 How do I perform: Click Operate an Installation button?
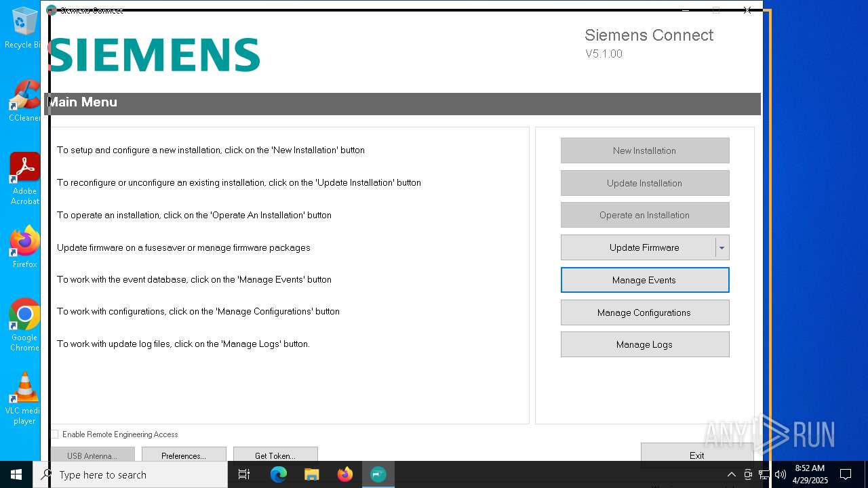coord(645,215)
